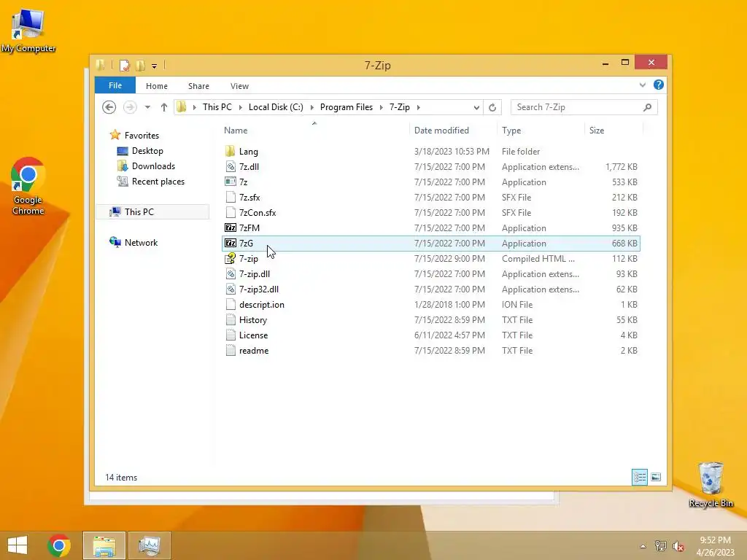Select the 7-zip.dll file icon
Screen dimensions: 747x560
click(x=230, y=274)
